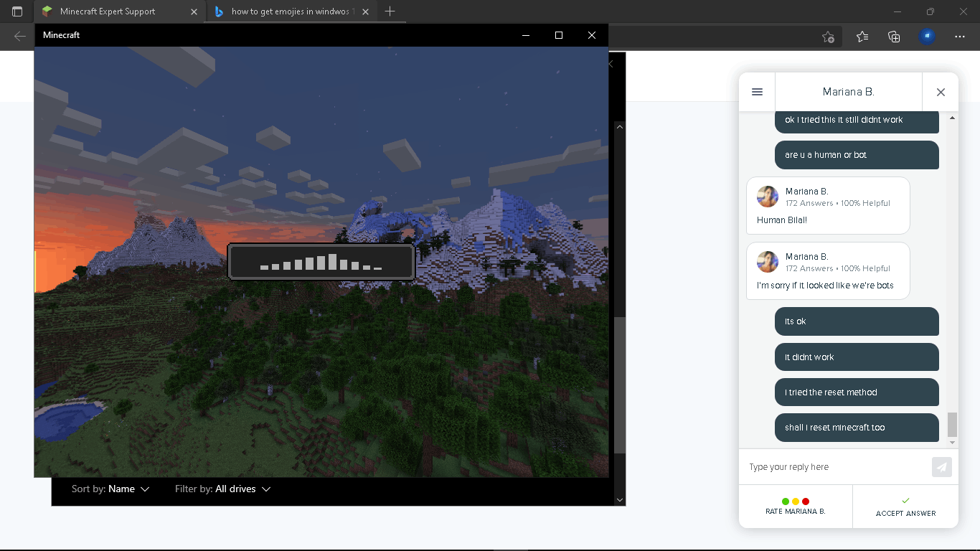
Task: Switch to the how to get emojis tab
Action: pyautogui.click(x=291, y=11)
